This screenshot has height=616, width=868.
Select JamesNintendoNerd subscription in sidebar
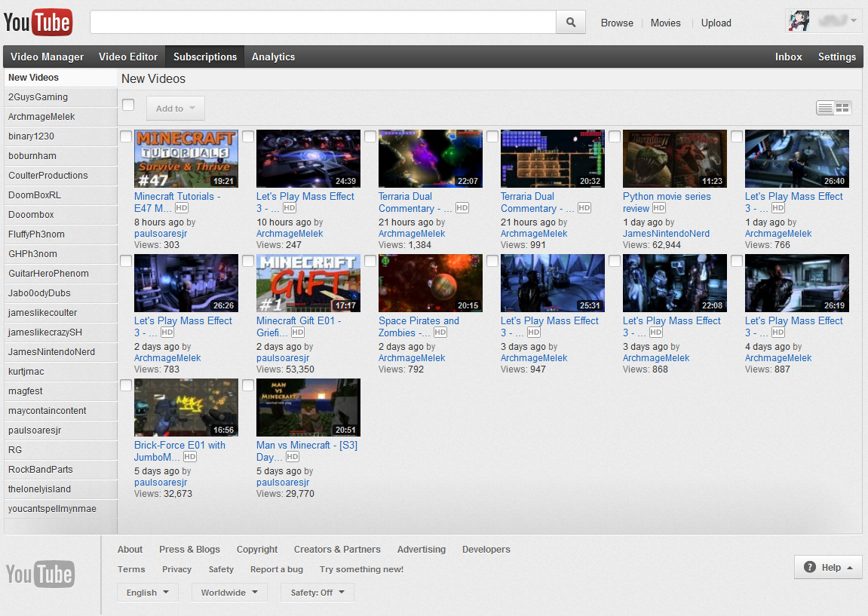(x=60, y=352)
